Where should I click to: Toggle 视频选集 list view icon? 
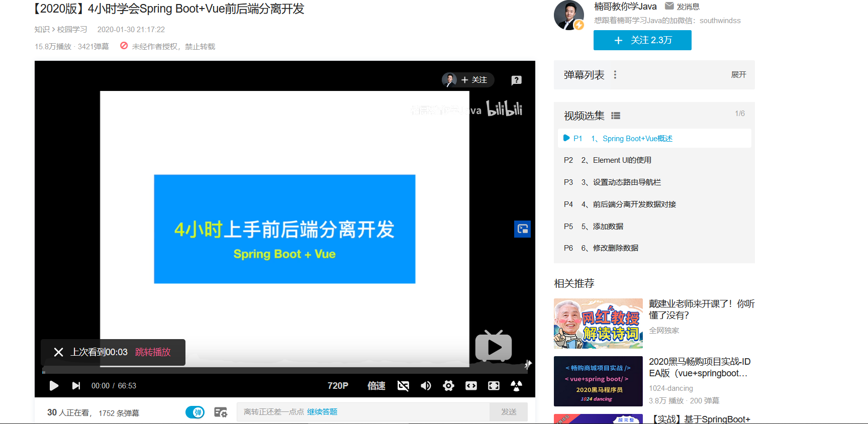[616, 116]
